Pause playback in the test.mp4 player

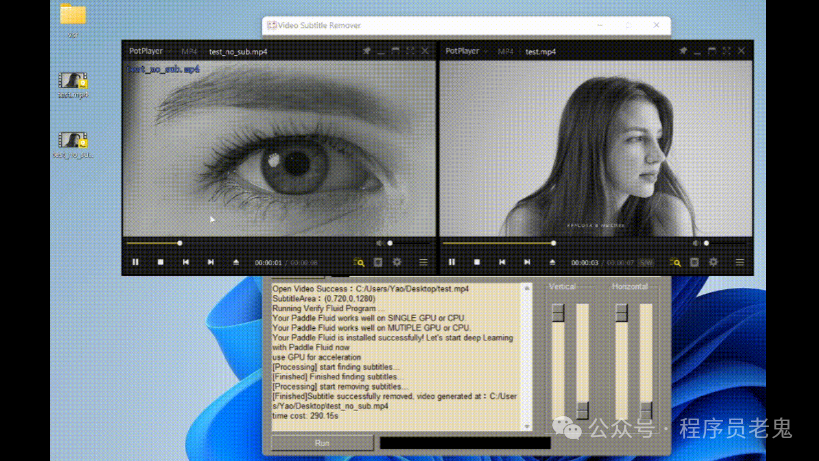[452, 262]
